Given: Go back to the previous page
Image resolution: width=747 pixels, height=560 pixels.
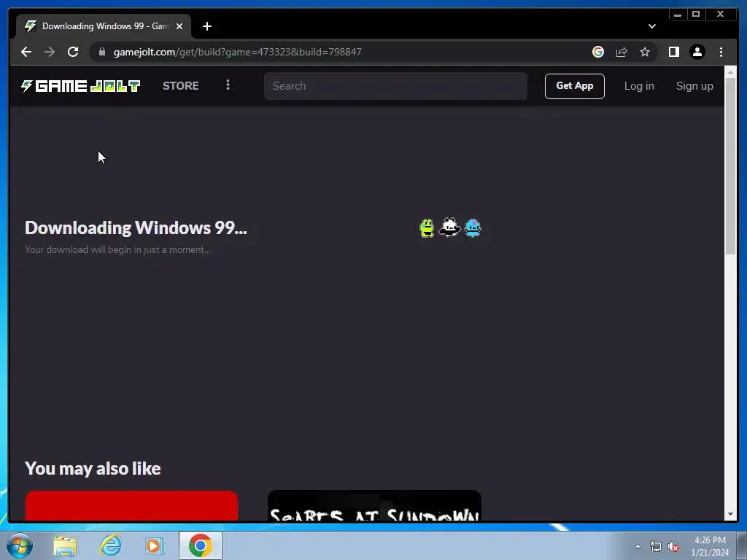Looking at the screenshot, I should pos(26,52).
